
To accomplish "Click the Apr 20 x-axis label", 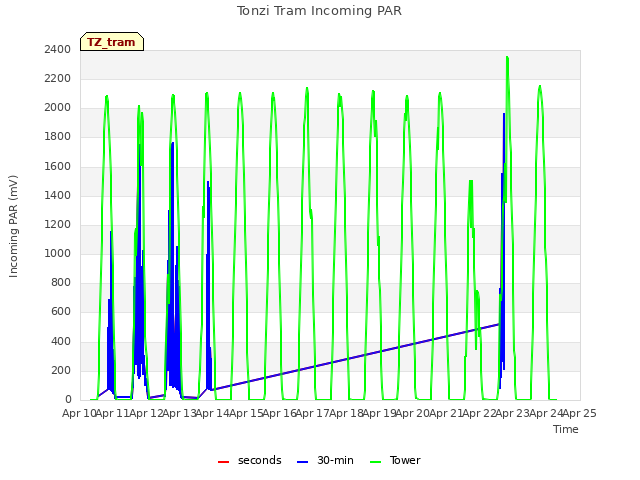I will 412,414.
